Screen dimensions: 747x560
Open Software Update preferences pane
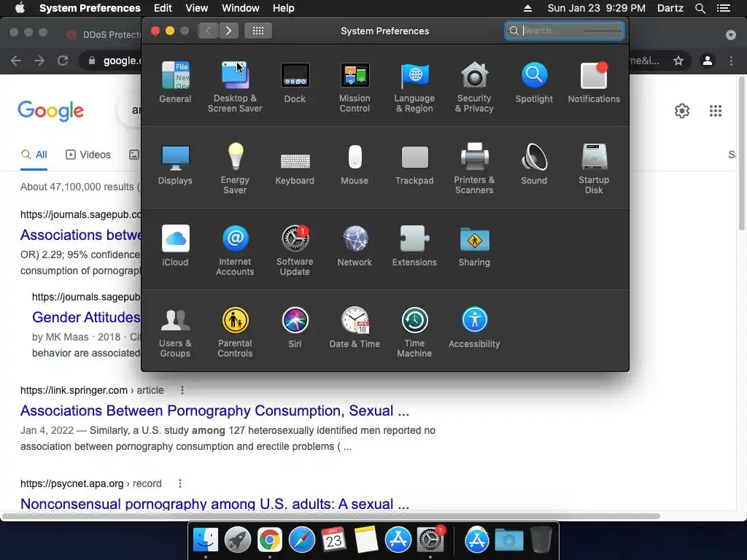pyautogui.click(x=295, y=251)
